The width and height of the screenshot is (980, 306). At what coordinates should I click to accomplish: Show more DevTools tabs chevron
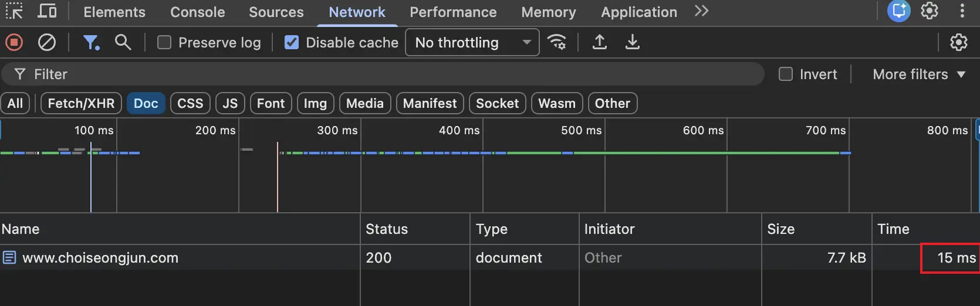pyautogui.click(x=701, y=11)
